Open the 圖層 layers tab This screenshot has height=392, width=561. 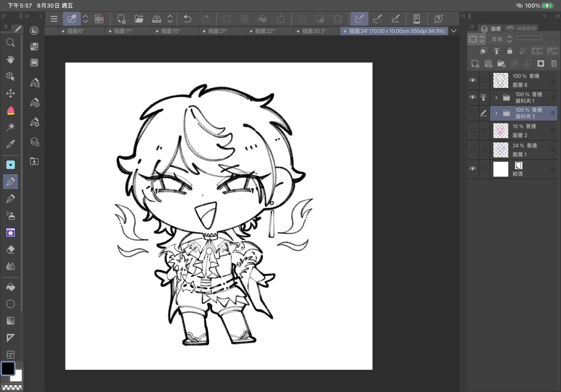(491, 28)
